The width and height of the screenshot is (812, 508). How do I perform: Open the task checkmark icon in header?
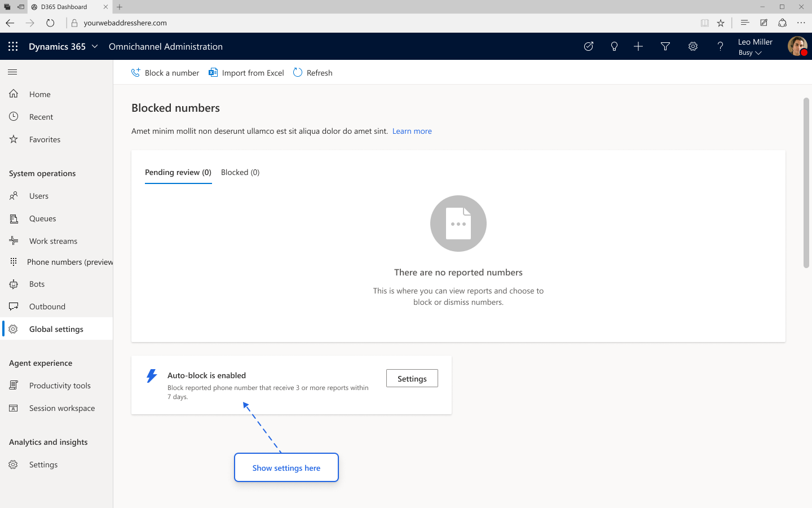point(589,46)
